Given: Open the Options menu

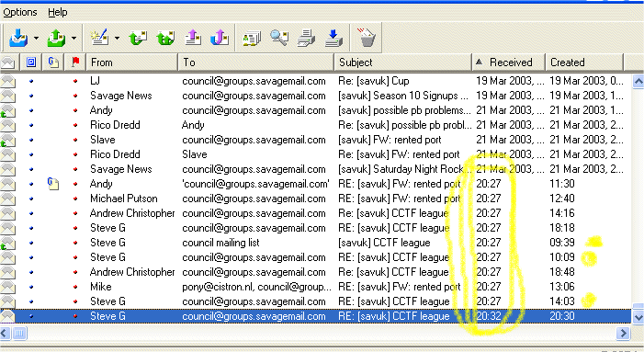Looking at the screenshot, I should (20, 12).
